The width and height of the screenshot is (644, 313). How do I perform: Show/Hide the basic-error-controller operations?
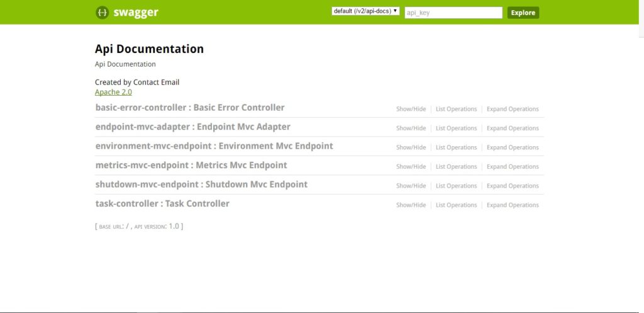[x=411, y=109]
